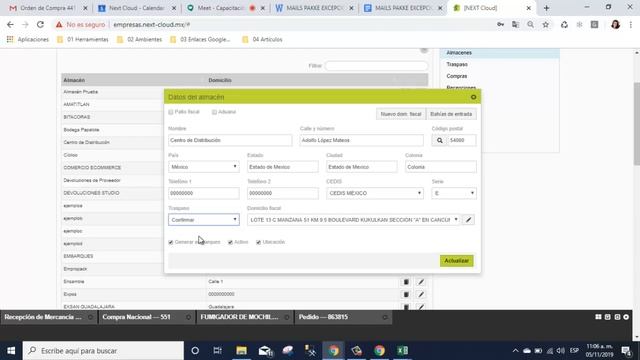Switch to the Next Cloud Calendar browser tab
640x360 pixels.
[136, 8]
